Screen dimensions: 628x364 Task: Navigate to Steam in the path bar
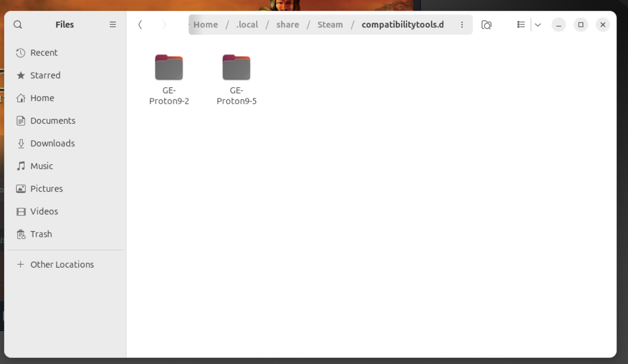pos(330,25)
